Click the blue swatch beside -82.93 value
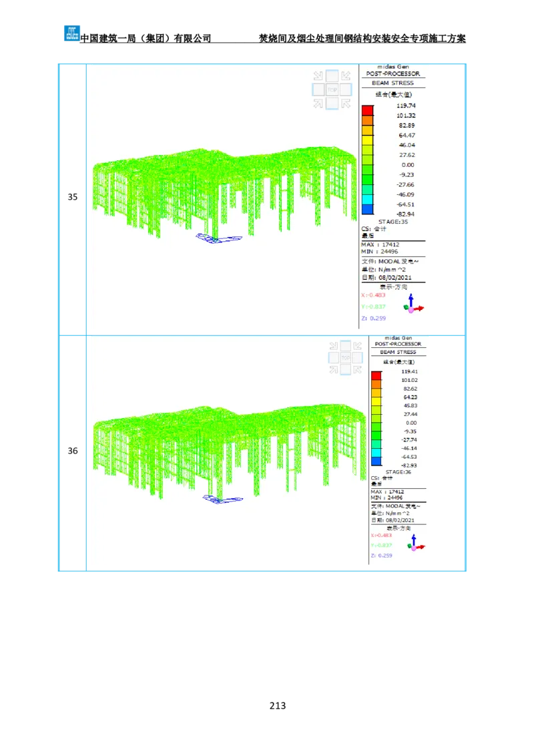 (376, 461)
